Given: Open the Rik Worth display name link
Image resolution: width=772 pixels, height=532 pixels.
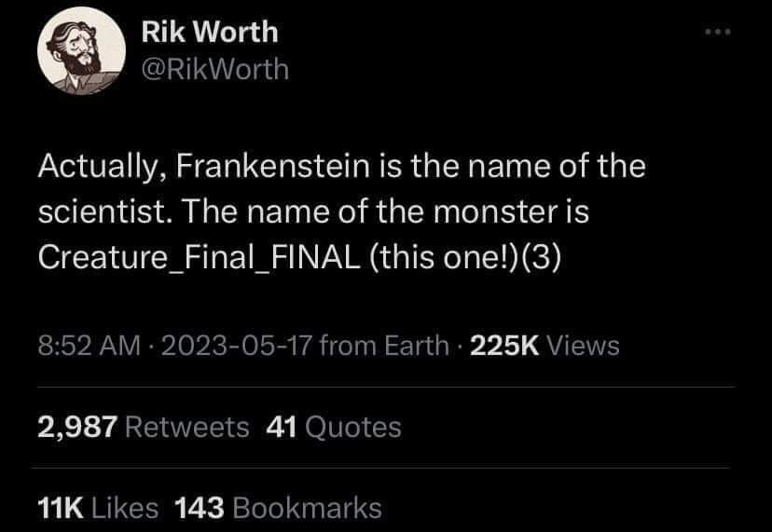Looking at the screenshot, I should pyautogui.click(x=210, y=32).
